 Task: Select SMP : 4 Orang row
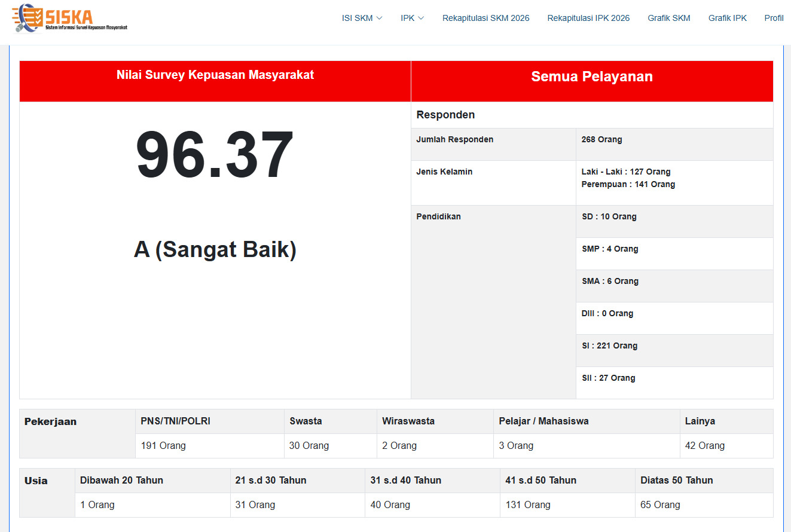(674, 254)
